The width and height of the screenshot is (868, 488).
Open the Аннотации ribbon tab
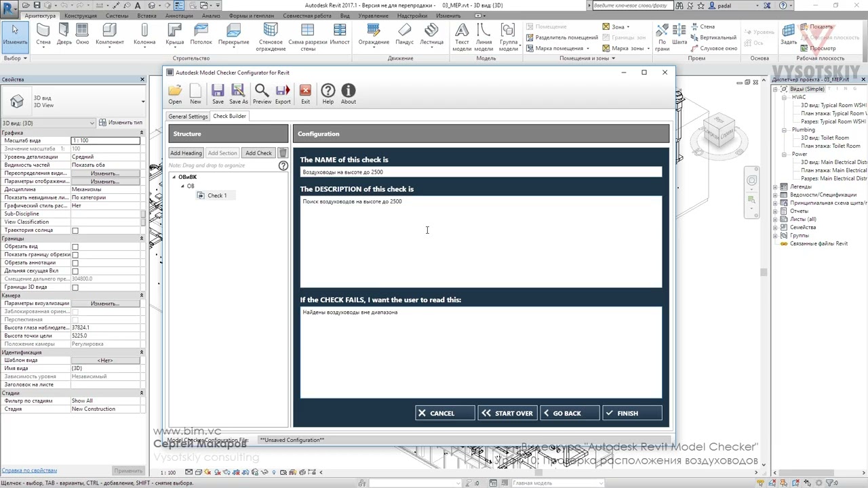click(x=179, y=16)
